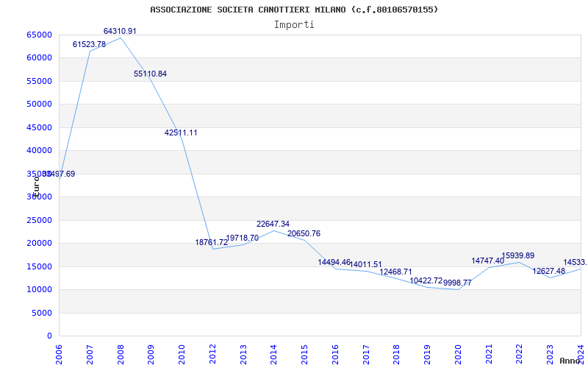Click the 55000 y-axis tick label
Screen dimensions: 588x368
pos(40,81)
